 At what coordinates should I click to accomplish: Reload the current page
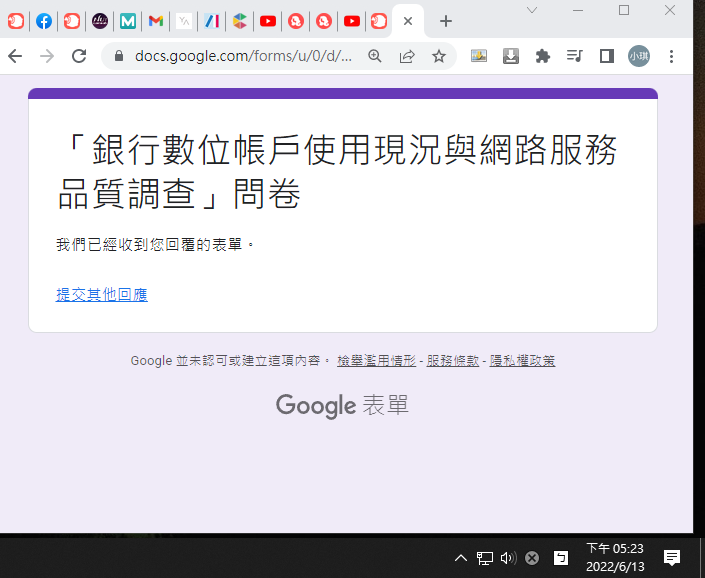coord(79,56)
